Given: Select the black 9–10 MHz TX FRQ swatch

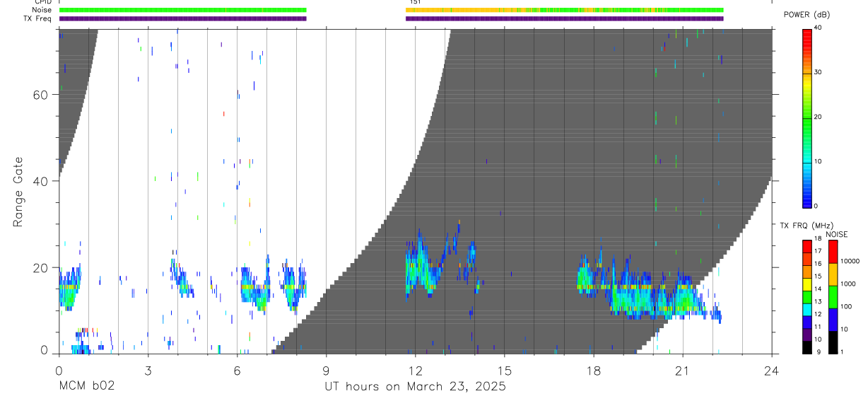Looking at the screenshot, I should coord(807,347).
